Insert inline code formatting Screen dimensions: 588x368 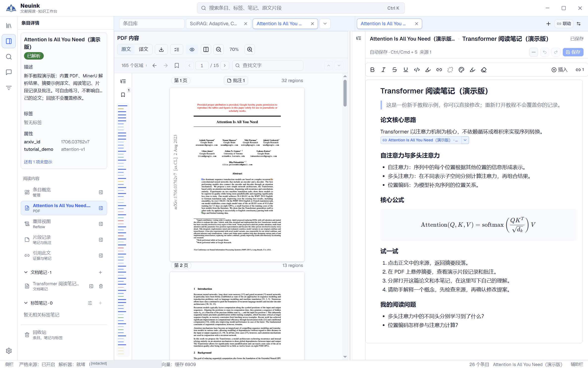pos(417,70)
